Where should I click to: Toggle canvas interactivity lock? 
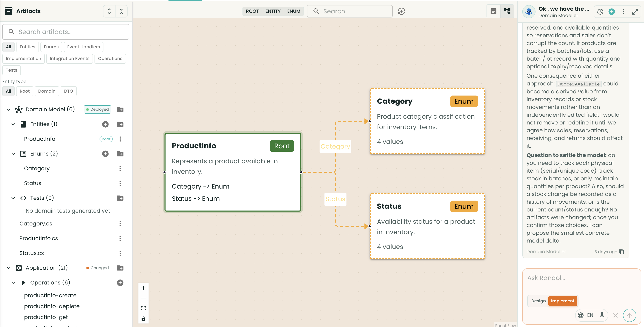pyautogui.click(x=143, y=318)
